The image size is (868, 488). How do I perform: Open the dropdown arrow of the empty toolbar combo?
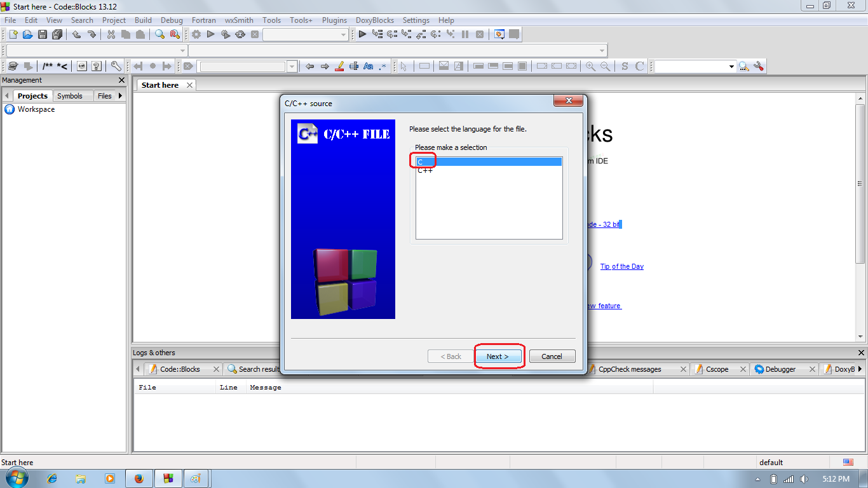[x=731, y=66]
